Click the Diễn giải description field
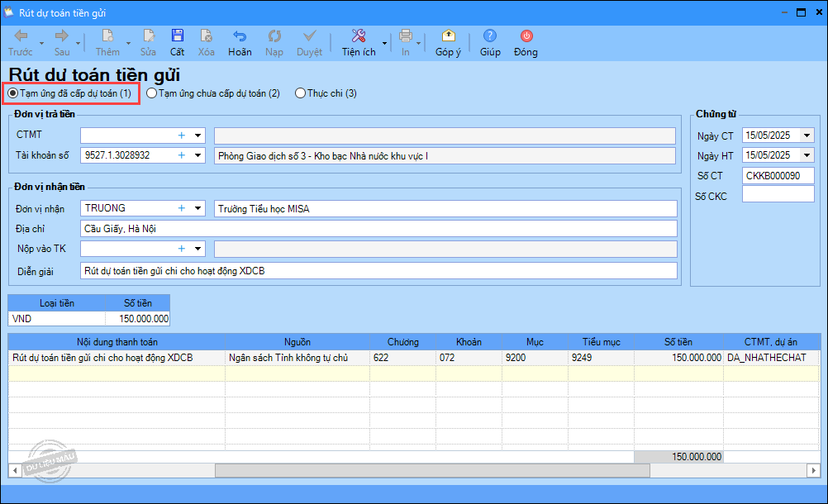828x504 pixels. [378, 271]
